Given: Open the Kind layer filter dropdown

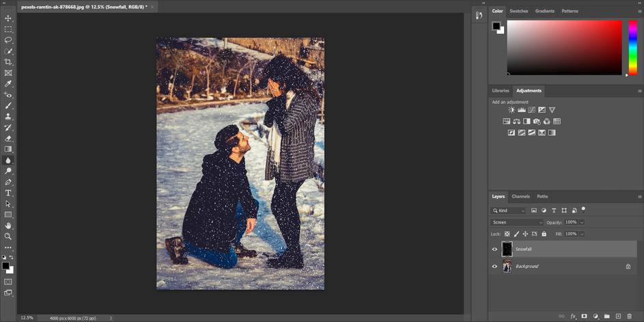Looking at the screenshot, I should click(x=508, y=211).
